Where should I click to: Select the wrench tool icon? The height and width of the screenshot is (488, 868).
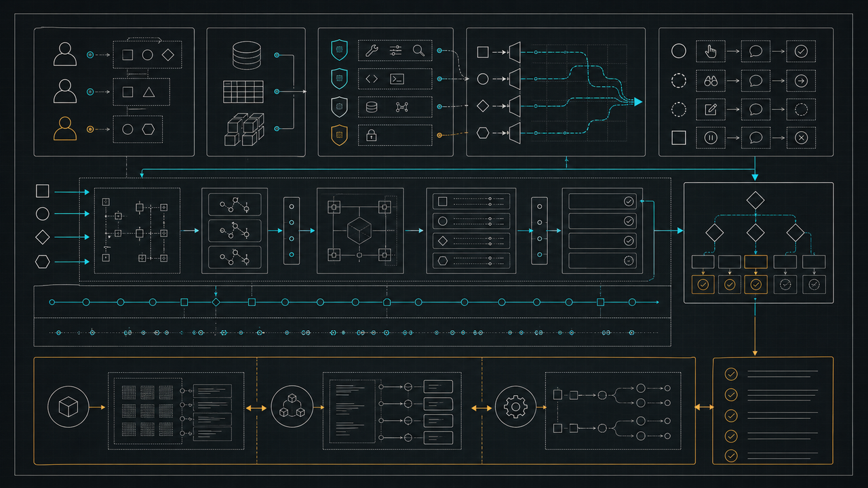point(372,50)
